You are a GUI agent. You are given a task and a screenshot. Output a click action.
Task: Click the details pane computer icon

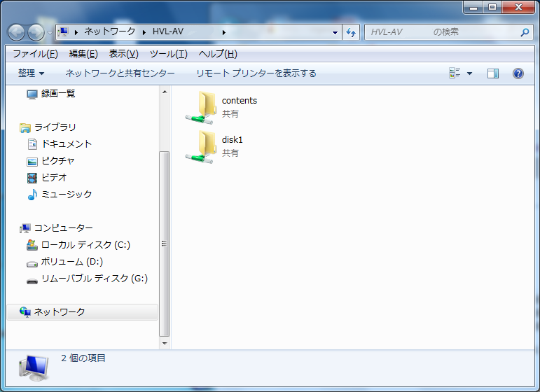click(34, 368)
